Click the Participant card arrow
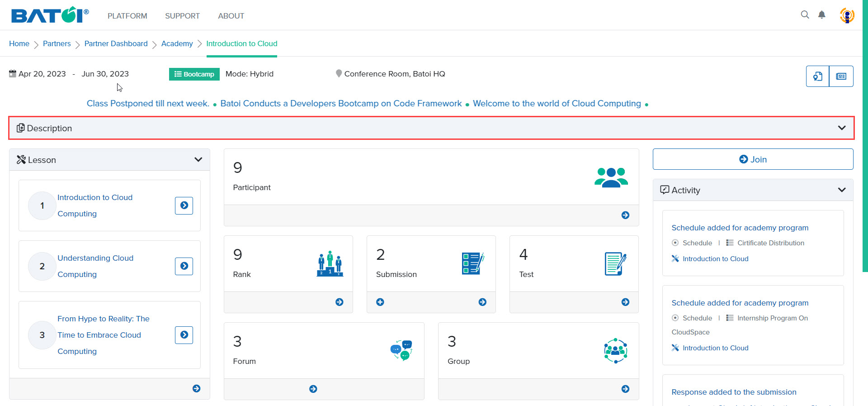868x406 pixels. point(625,215)
